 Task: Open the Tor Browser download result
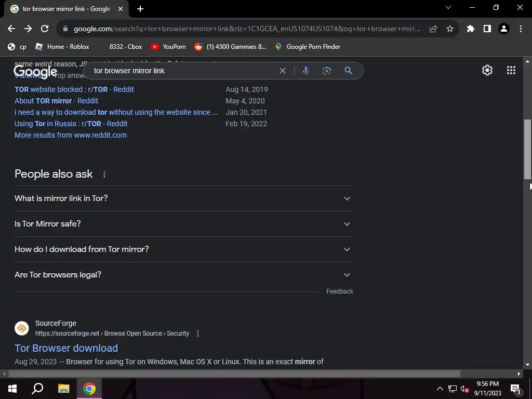(66, 348)
